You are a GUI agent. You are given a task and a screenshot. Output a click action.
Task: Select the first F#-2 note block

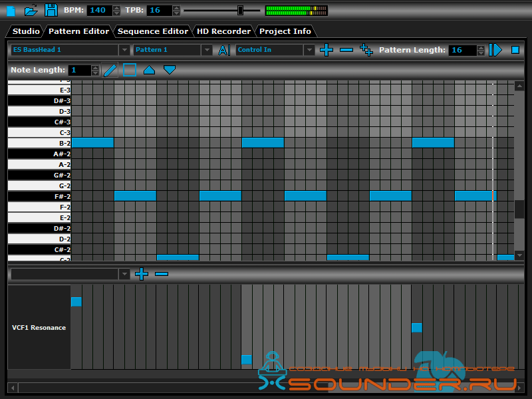tap(135, 196)
